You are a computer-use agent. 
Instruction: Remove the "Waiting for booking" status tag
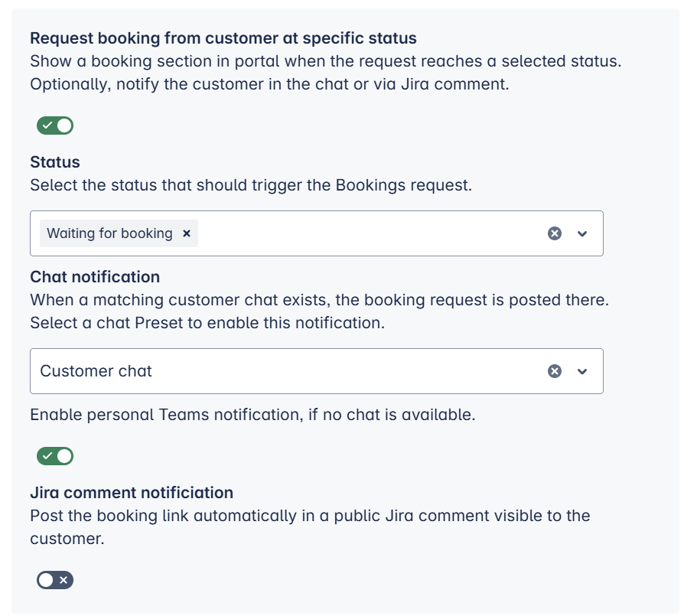tap(186, 233)
